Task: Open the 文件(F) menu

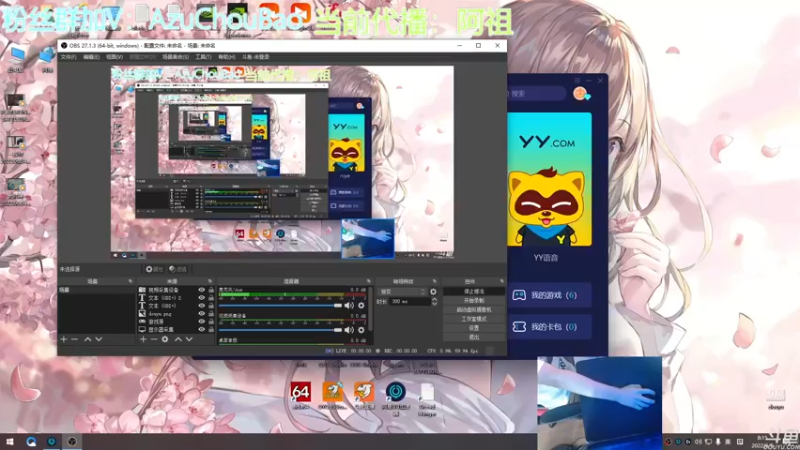Action: coord(68,57)
